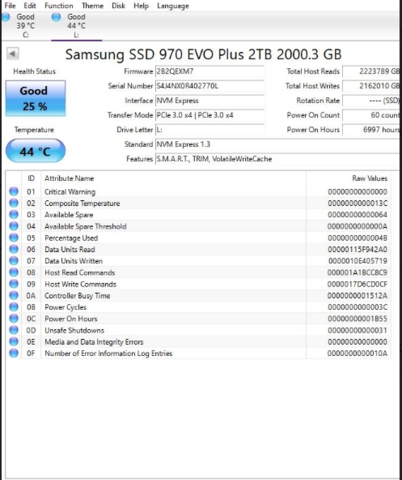Select the Critical Warning attribute name

coord(70,192)
